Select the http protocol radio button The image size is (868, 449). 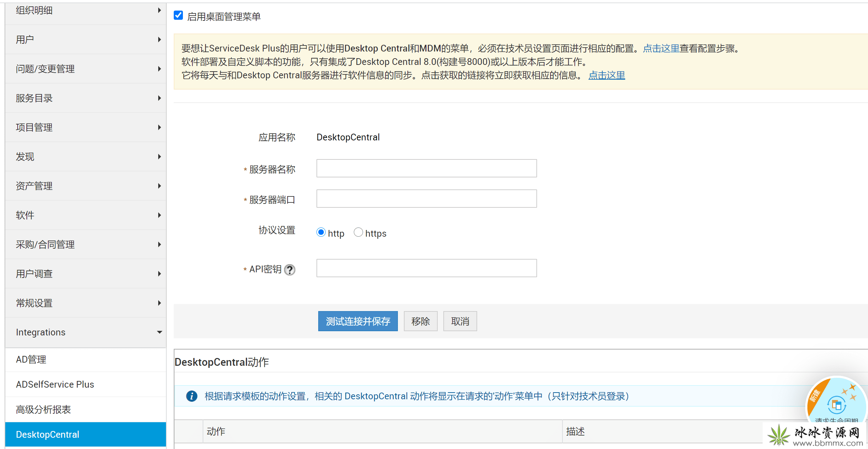tap(321, 232)
